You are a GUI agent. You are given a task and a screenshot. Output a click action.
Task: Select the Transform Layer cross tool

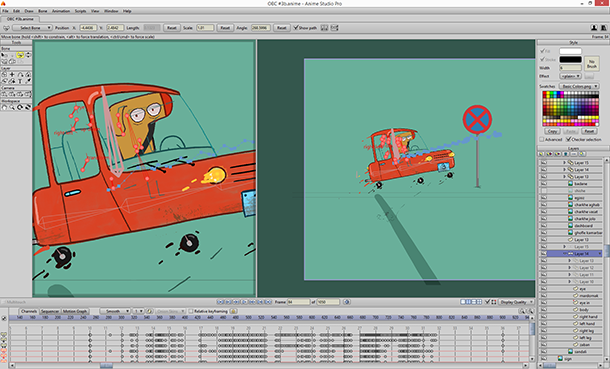(x=12, y=74)
